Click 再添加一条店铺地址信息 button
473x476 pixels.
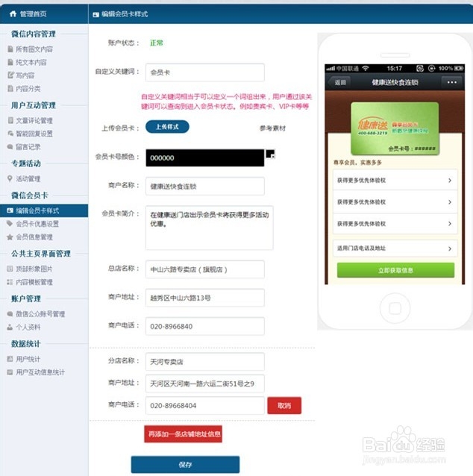click(183, 434)
